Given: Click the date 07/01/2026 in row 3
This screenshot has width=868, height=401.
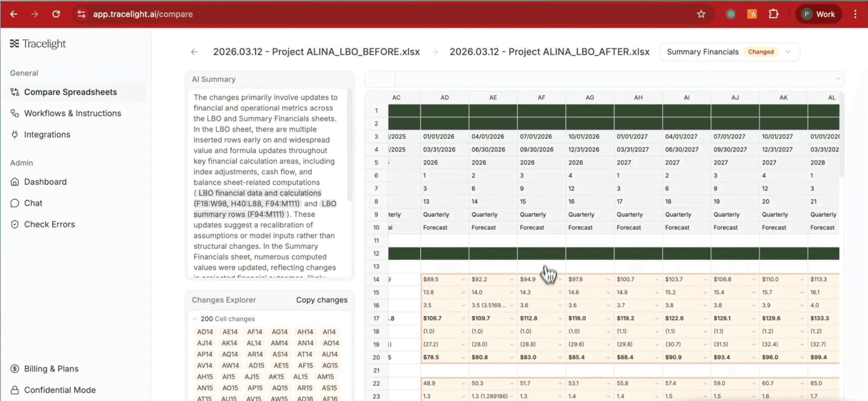Looking at the screenshot, I should coord(536,137).
